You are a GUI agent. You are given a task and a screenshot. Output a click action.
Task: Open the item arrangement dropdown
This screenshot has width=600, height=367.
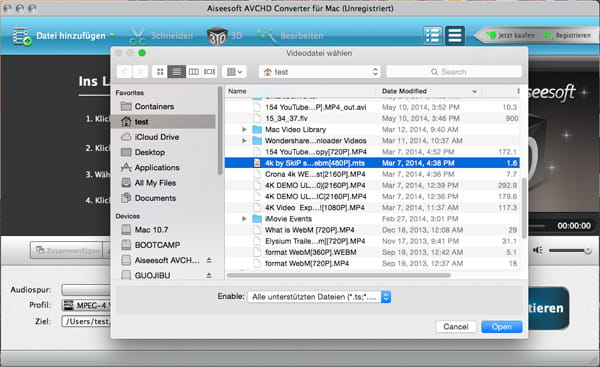pyautogui.click(x=234, y=72)
